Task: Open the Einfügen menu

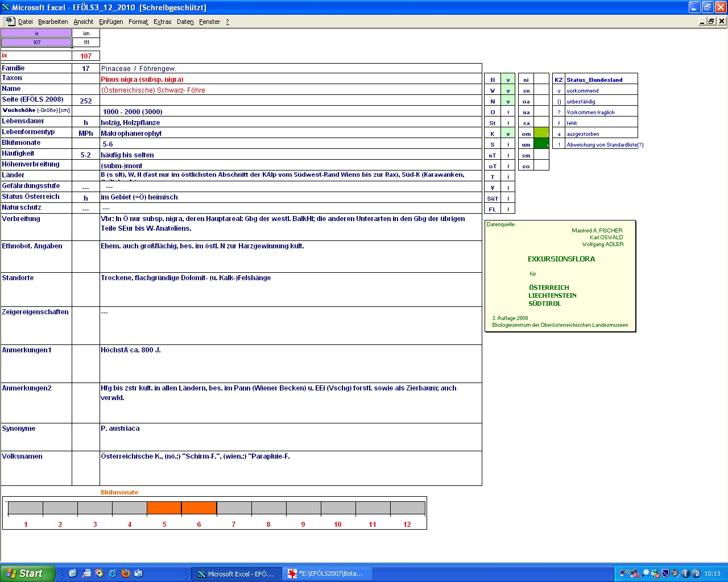Action: 111,22
